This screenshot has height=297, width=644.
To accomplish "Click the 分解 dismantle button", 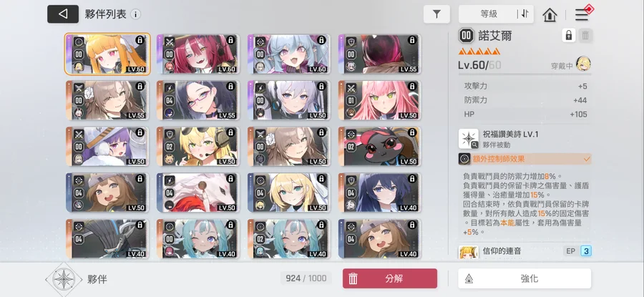I will [x=390, y=278].
